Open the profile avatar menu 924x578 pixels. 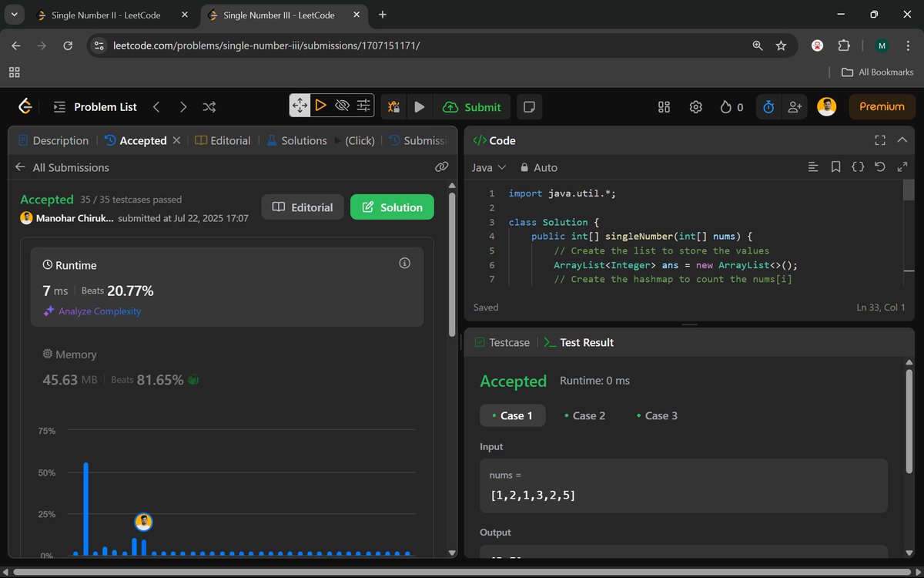827,107
